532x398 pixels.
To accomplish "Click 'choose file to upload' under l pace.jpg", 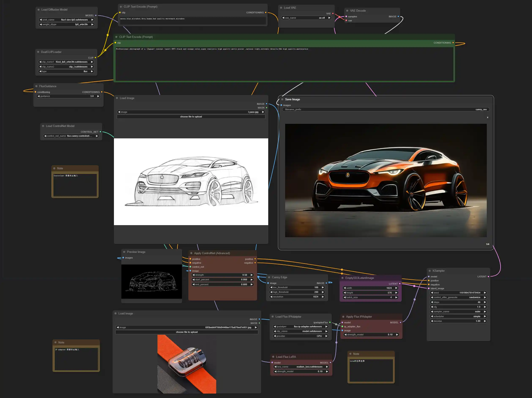I will (x=191, y=117).
